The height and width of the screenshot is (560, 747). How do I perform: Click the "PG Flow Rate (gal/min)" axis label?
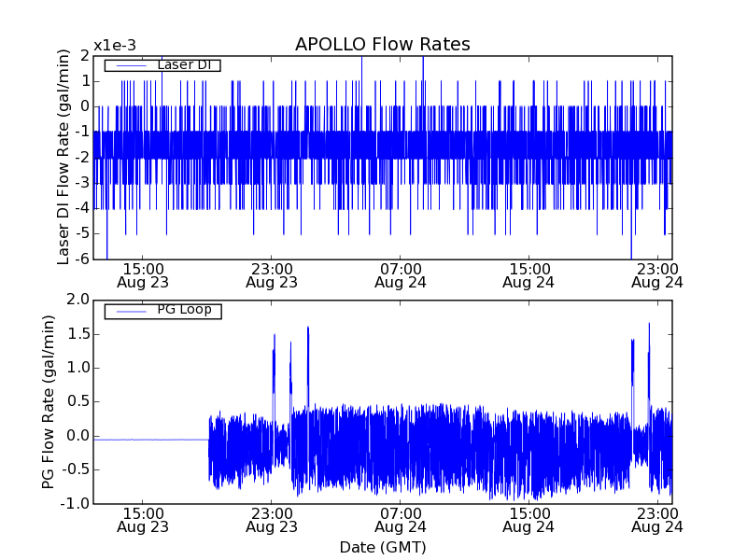click(x=49, y=401)
